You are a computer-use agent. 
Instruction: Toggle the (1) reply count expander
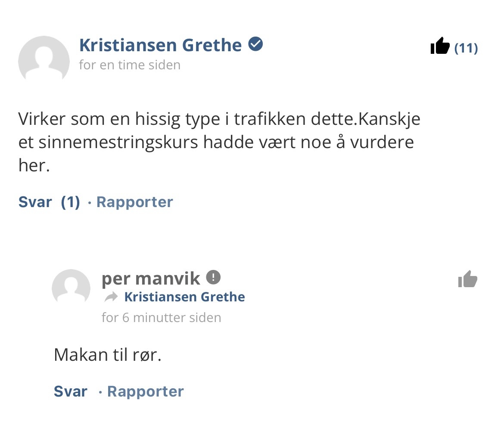click(x=70, y=202)
